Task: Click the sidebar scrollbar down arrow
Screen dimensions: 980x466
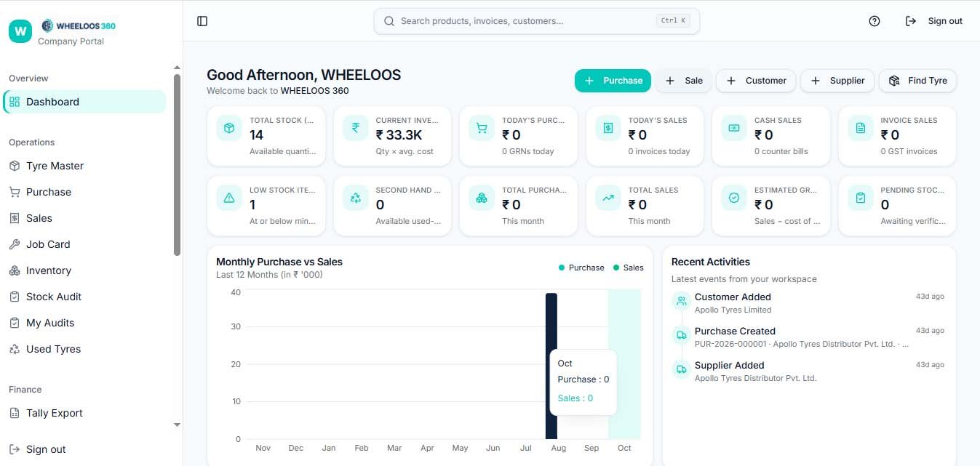Action: tap(177, 425)
